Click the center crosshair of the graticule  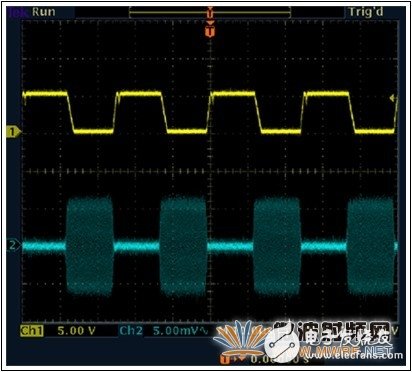[x=210, y=171]
